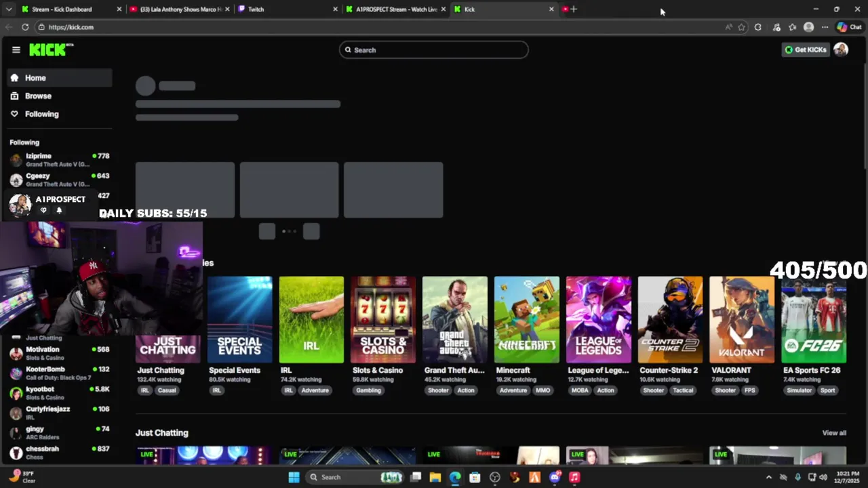Click the Simulator tag under EA Sports
Screen dimensions: 868x488
tap(799, 390)
